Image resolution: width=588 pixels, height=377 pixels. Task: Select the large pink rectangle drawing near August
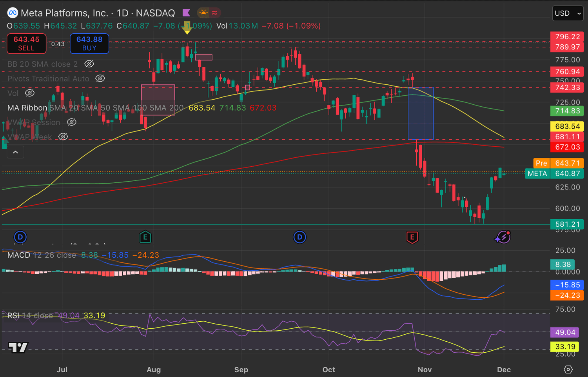[x=158, y=100]
